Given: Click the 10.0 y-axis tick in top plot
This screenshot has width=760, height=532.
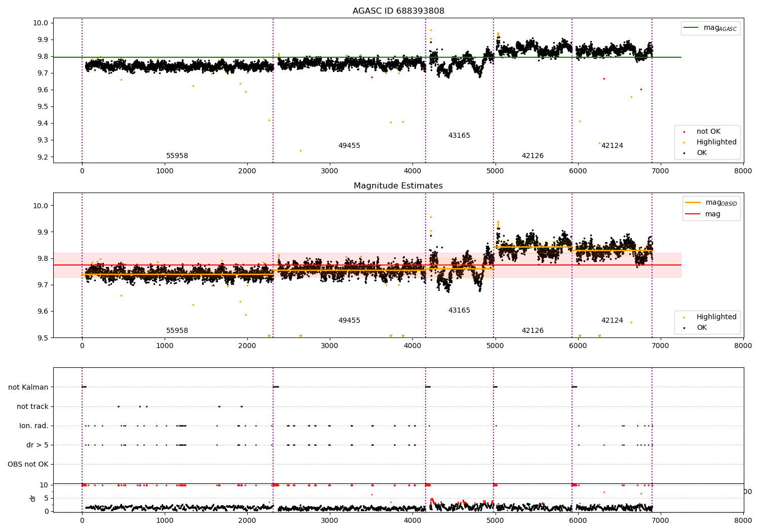Looking at the screenshot, I should [x=41, y=23].
